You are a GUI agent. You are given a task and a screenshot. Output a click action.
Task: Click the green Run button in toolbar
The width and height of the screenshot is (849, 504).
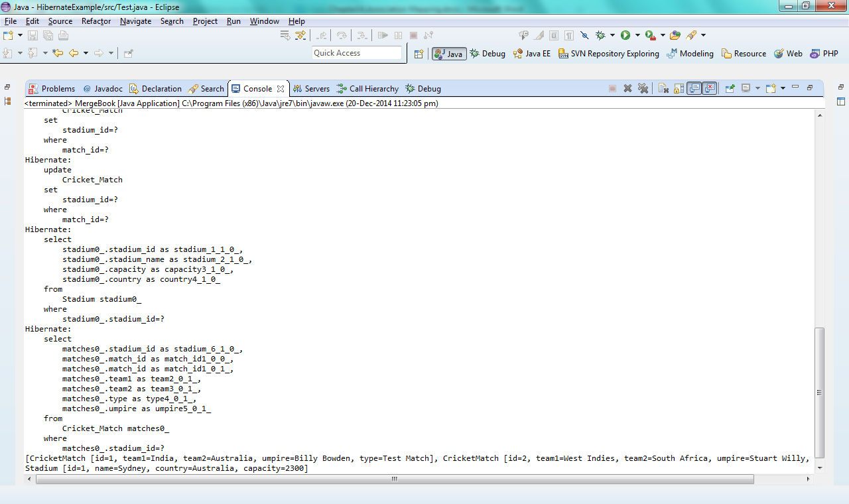coord(625,35)
